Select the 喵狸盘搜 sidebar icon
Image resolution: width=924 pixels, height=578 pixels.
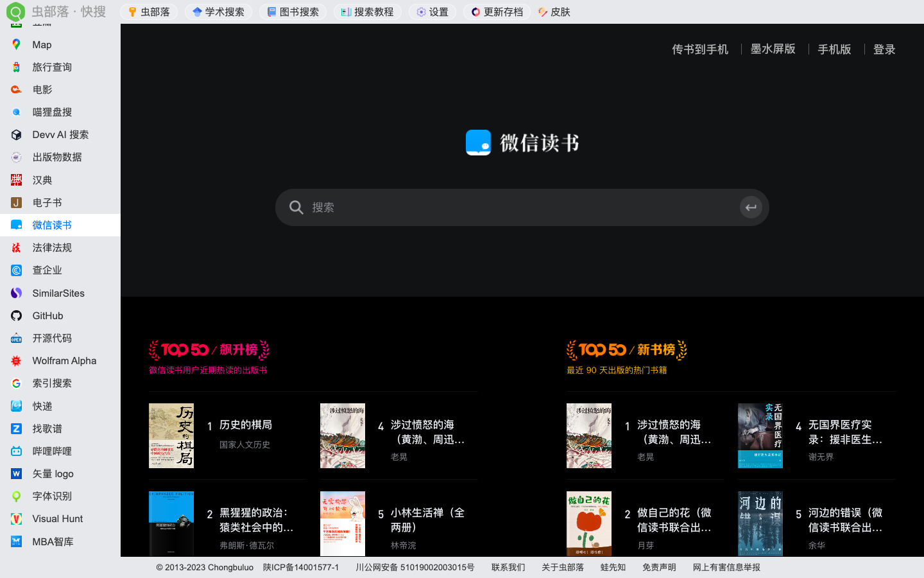point(51,112)
